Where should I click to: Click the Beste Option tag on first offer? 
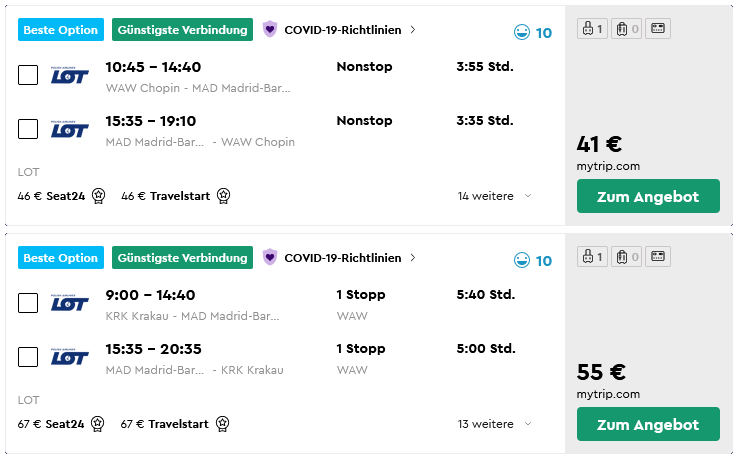(61, 30)
